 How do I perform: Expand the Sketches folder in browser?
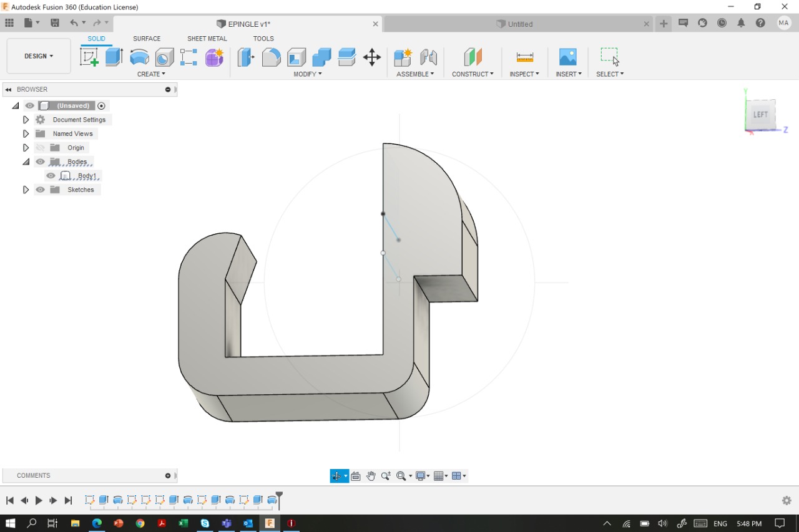(26, 190)
